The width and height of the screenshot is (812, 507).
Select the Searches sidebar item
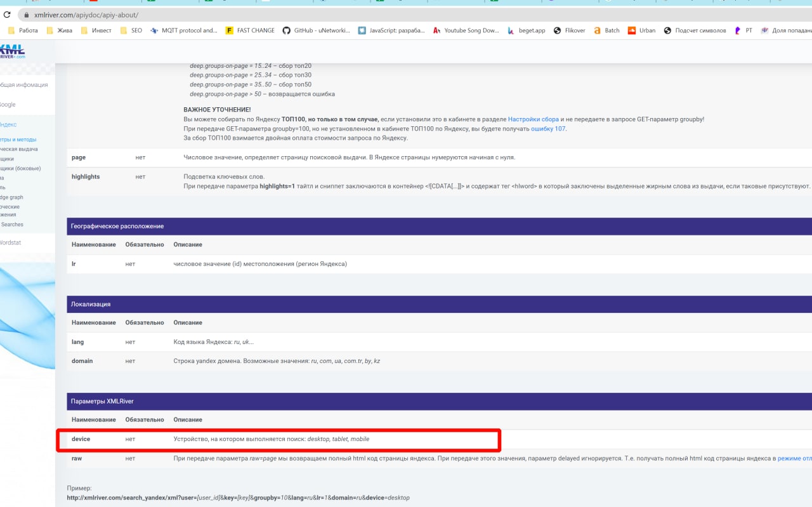coord(12,225)
